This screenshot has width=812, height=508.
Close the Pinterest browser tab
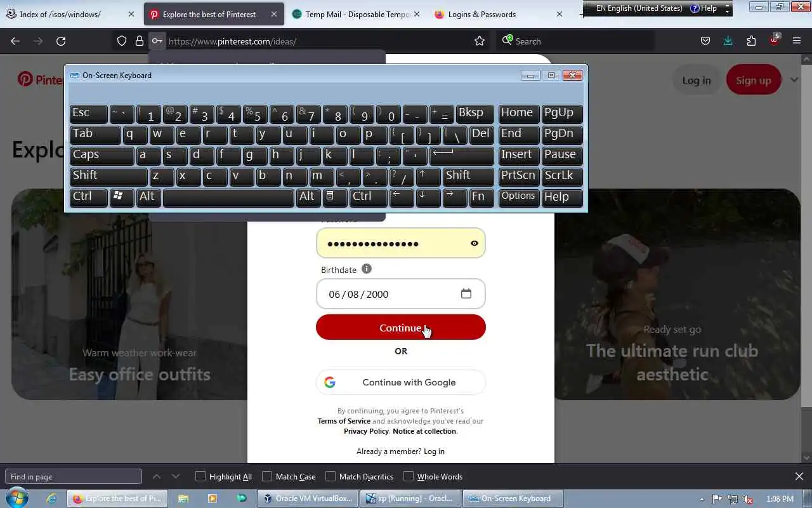[x=274, y=14]
